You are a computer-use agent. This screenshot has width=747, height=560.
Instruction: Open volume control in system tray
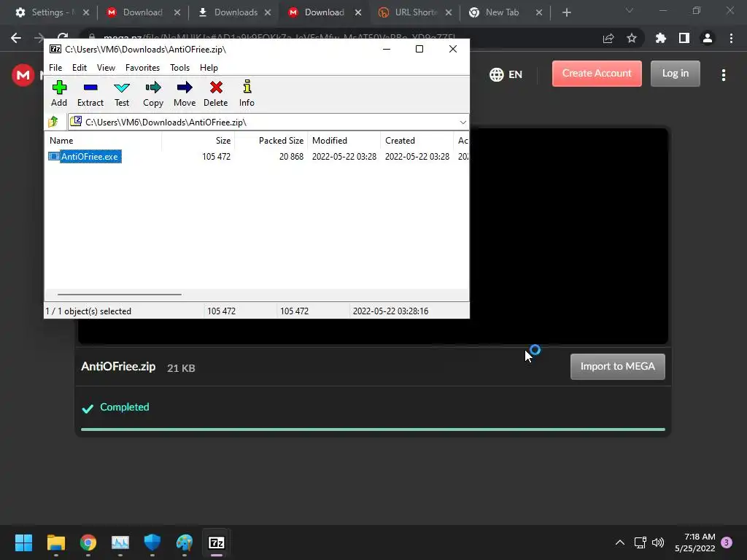pyautogui.click(x=658, y=542)
